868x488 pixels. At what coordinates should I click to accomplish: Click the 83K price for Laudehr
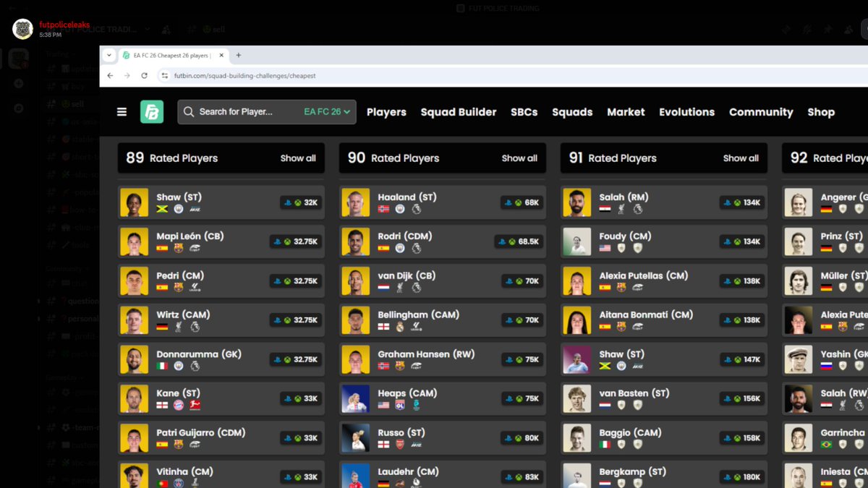coord(522,477)
